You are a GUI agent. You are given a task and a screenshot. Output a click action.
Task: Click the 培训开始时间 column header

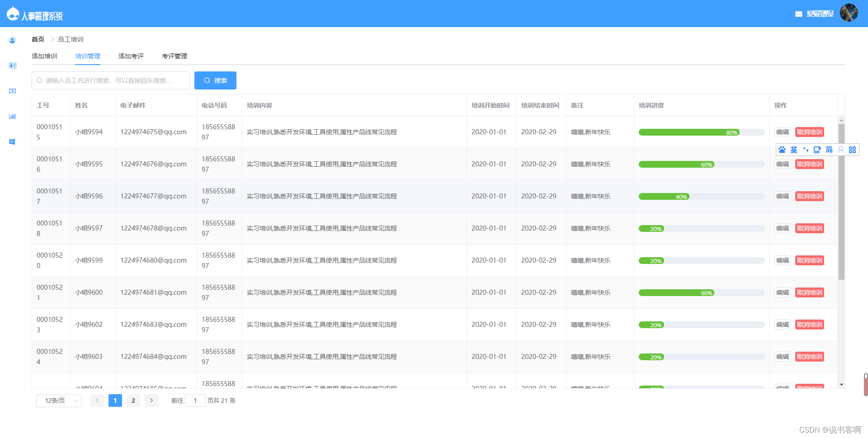point(491,105)
